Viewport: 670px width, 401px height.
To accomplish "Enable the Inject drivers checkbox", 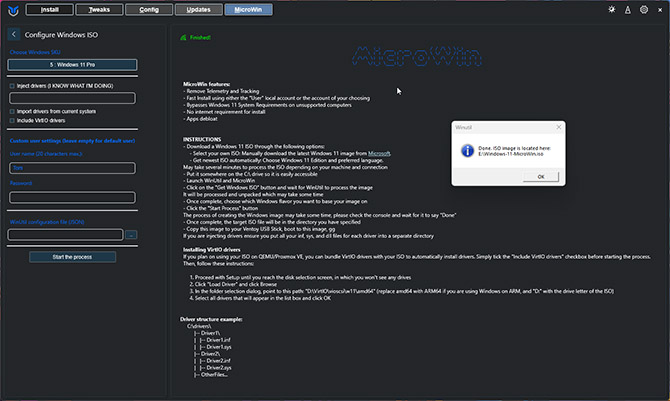I will click(x=12, y=86).
